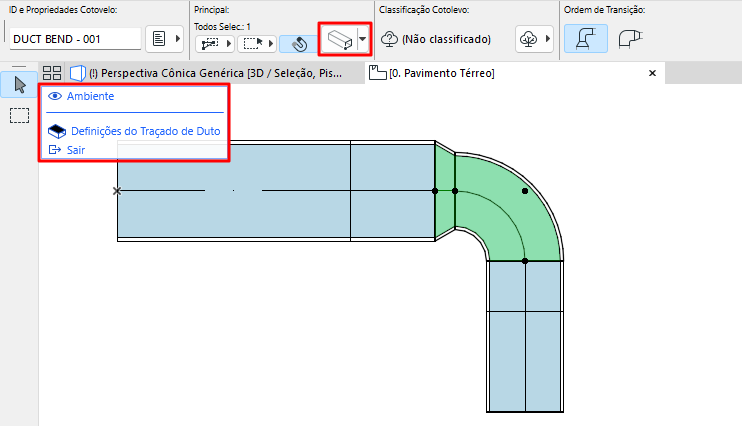
Task: Click the (Não classificado) classification label
Action: click(x=446, y=39)
